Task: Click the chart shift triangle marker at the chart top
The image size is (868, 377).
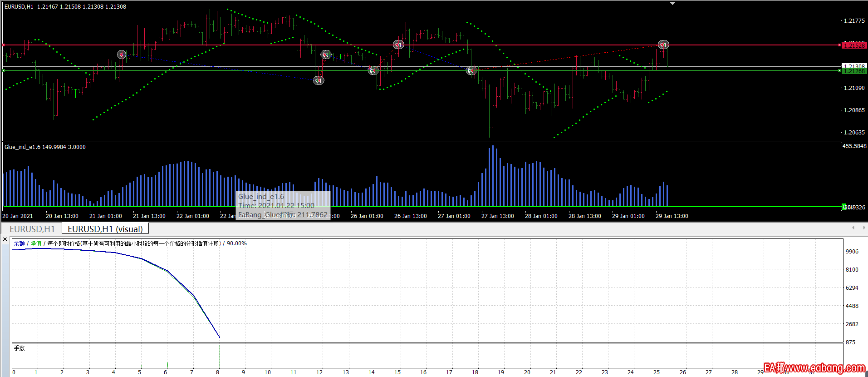Action: (x=672, y=4)
